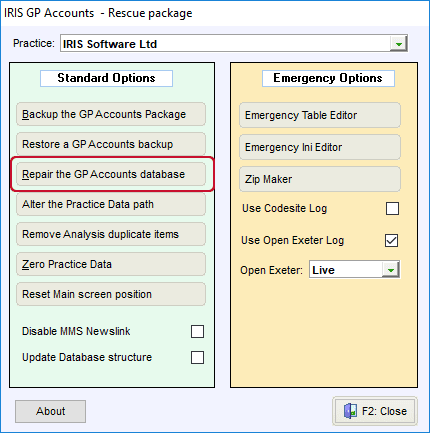Uncheck Use Open Exeter Log

pos(391,240)
